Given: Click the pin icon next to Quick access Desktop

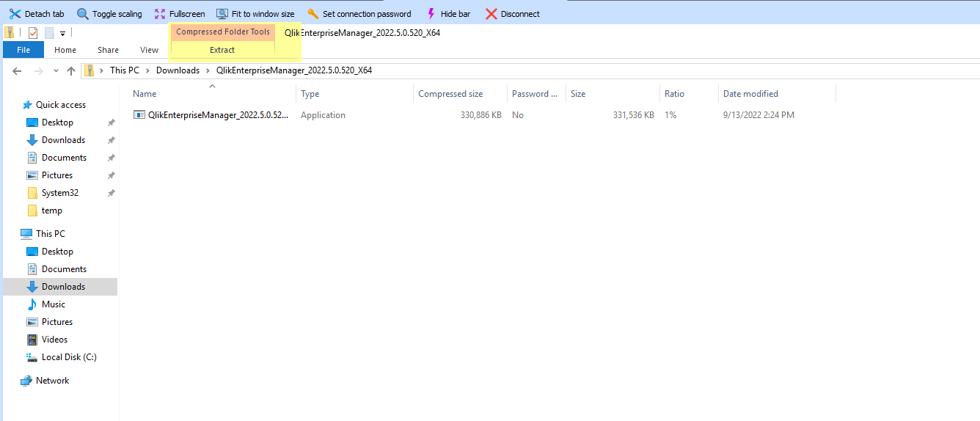Looking at the screenshot, I should coord(111,122).
